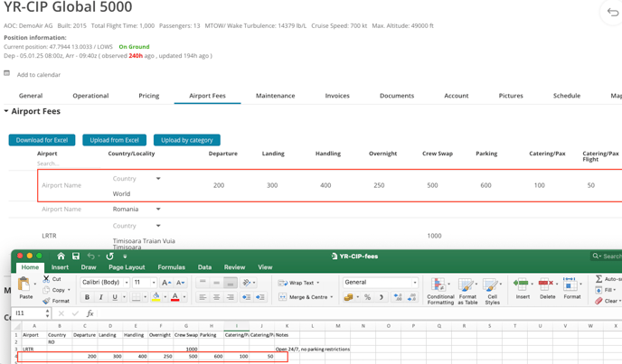Image resolution: width=622 pixels, height=364 pixels.
Task: Expand the Merge & Centre dropdown arrow
Action: click(332, 297)
